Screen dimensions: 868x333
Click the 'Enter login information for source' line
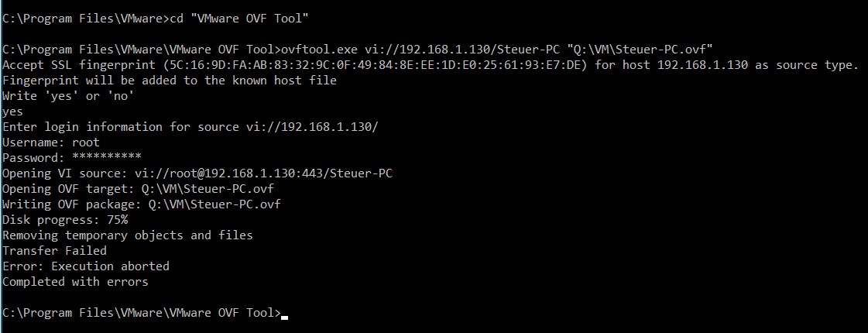click(x=190, y=127)
